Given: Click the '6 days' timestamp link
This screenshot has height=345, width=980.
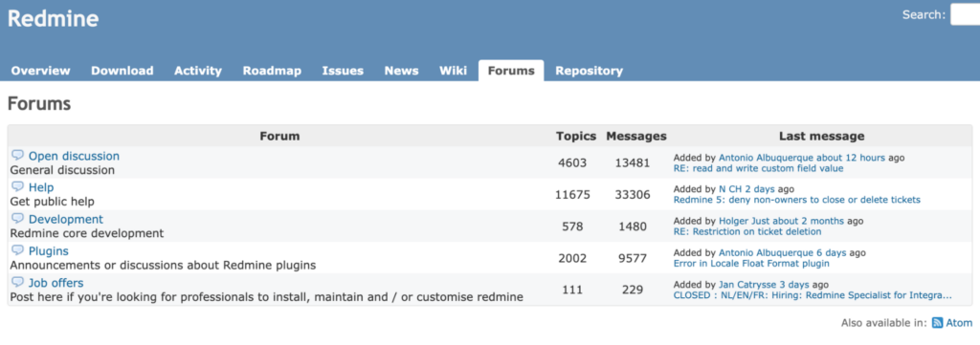Looking at the screenshot, I should [832, 252].
